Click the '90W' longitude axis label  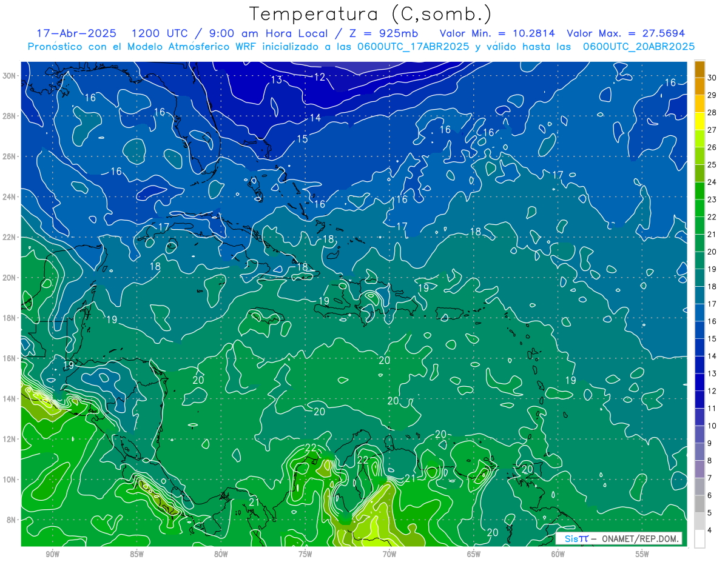(52, 554)
